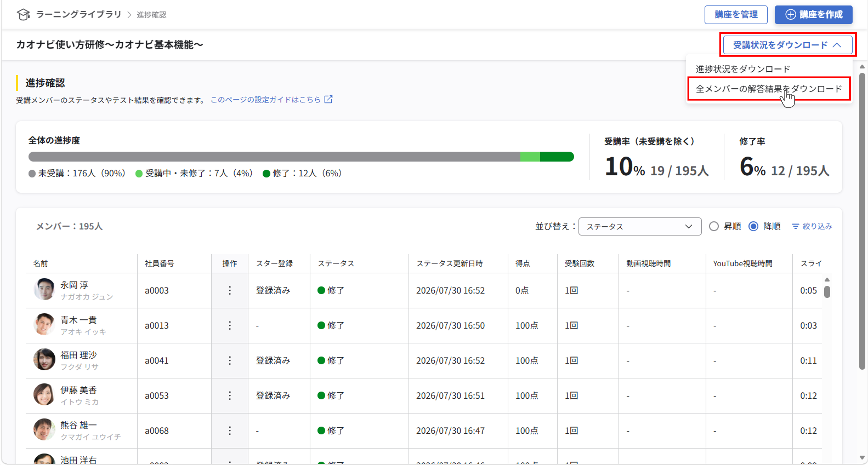
Task: Click the 名前 column header
Action: [40, 263]
